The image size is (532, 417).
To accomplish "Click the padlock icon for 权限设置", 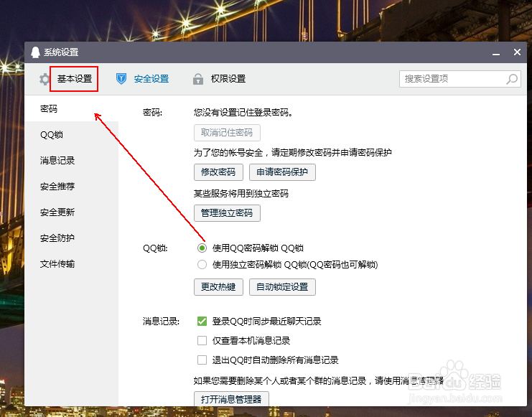I will pos(198,79).
